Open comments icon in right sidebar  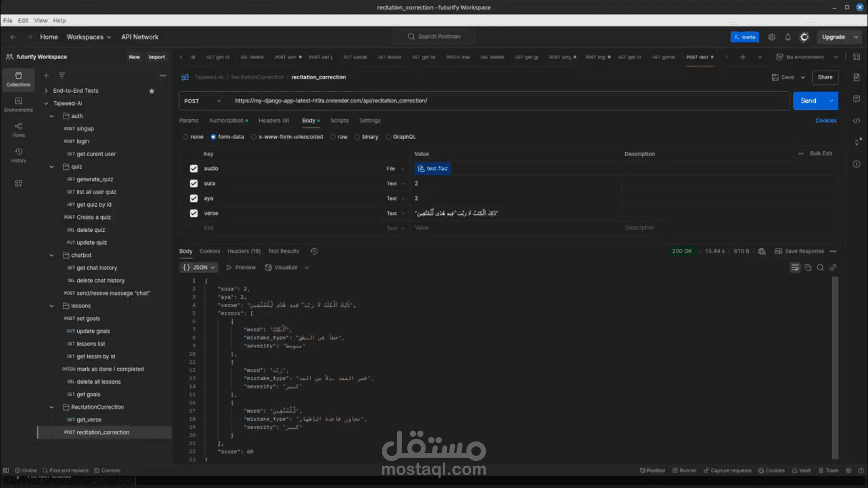(857, 99)
